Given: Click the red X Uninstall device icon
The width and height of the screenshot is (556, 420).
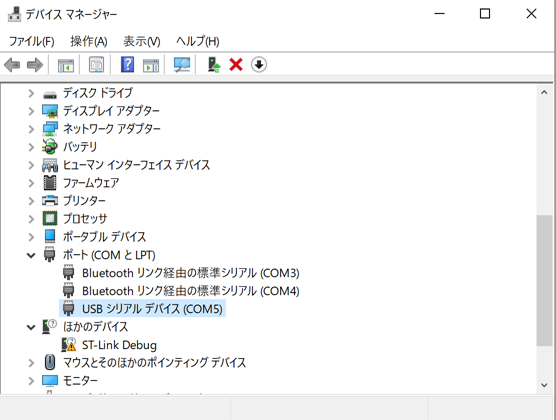Looking at the screenshot, I should (x=236, y=65).
